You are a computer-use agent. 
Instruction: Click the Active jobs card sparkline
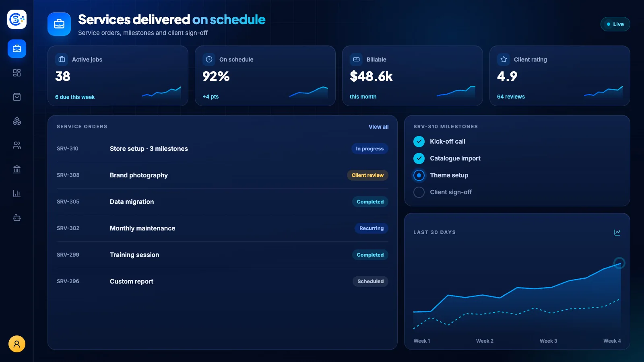[161, 92]
